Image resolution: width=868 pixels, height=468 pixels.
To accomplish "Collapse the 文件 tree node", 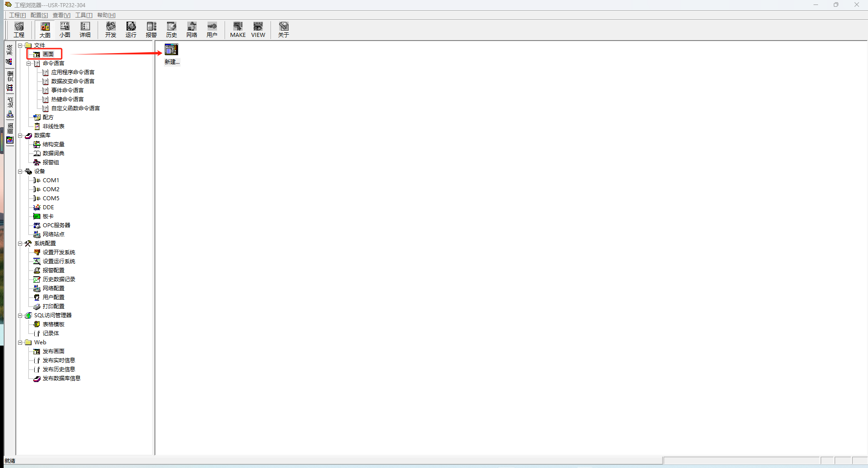I will tap(20, 45).
